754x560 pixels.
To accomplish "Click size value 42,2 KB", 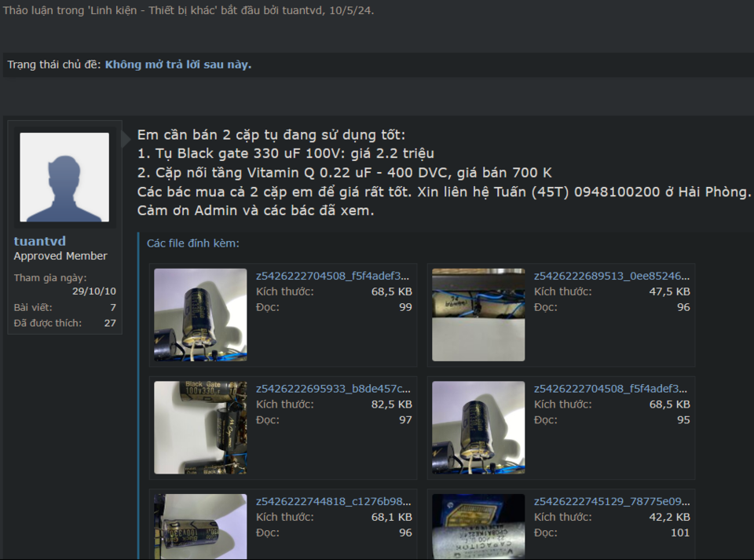I will coord(669,517).
